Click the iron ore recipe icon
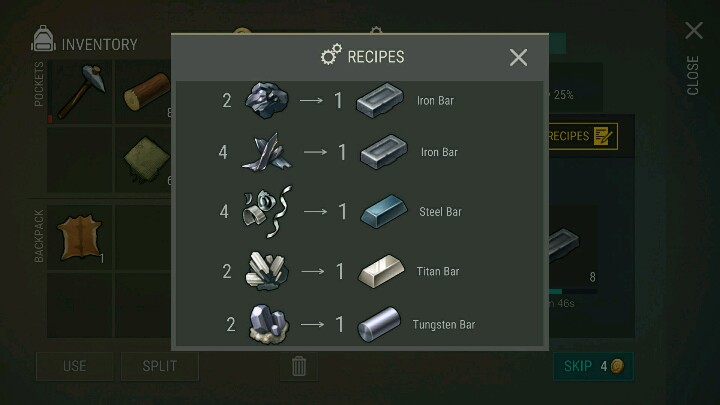 point(266,100)
